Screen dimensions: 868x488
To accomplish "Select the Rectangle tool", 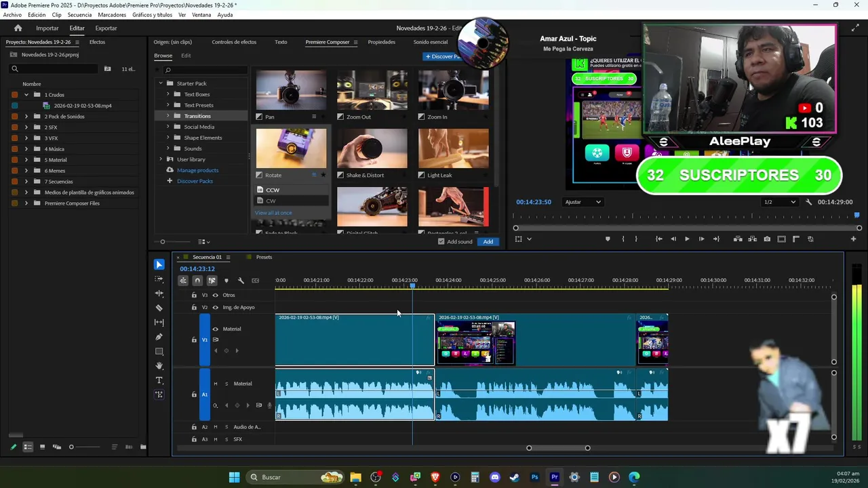I will [x=159, y=351].
